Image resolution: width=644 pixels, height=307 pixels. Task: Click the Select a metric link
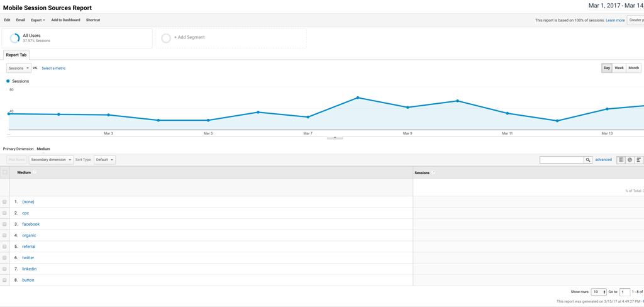click(53, 68)
